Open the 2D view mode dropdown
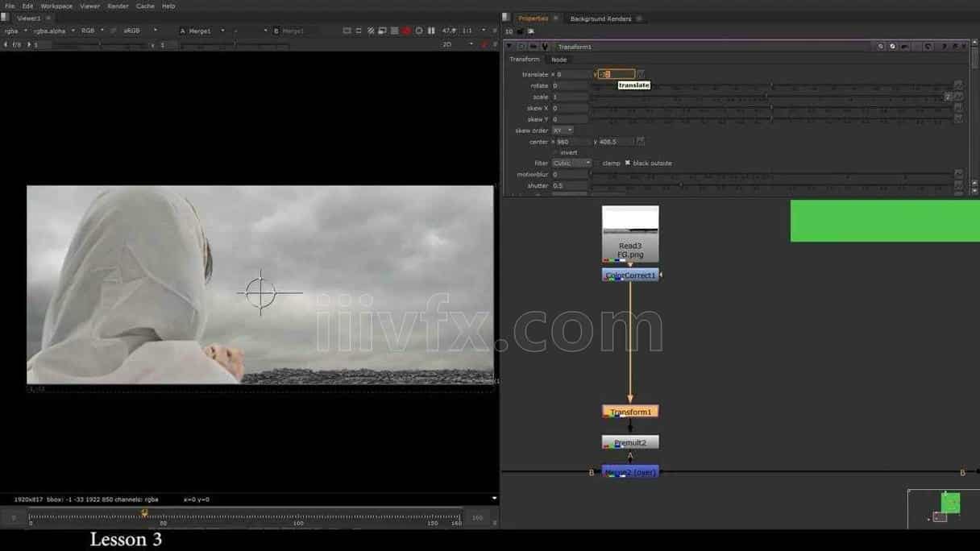Screen dimensions: 980x551 [x=458, y=44]
